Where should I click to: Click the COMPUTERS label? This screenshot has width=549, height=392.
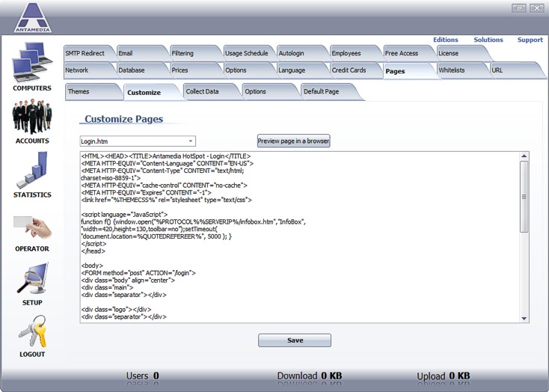32,88
